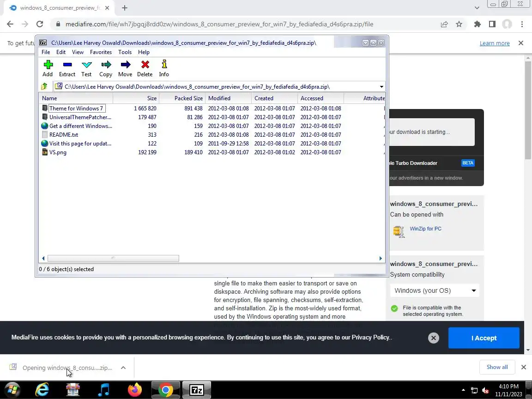Open Chrome three-dot menu
The image size is (532, 399).
pos(522,24)
